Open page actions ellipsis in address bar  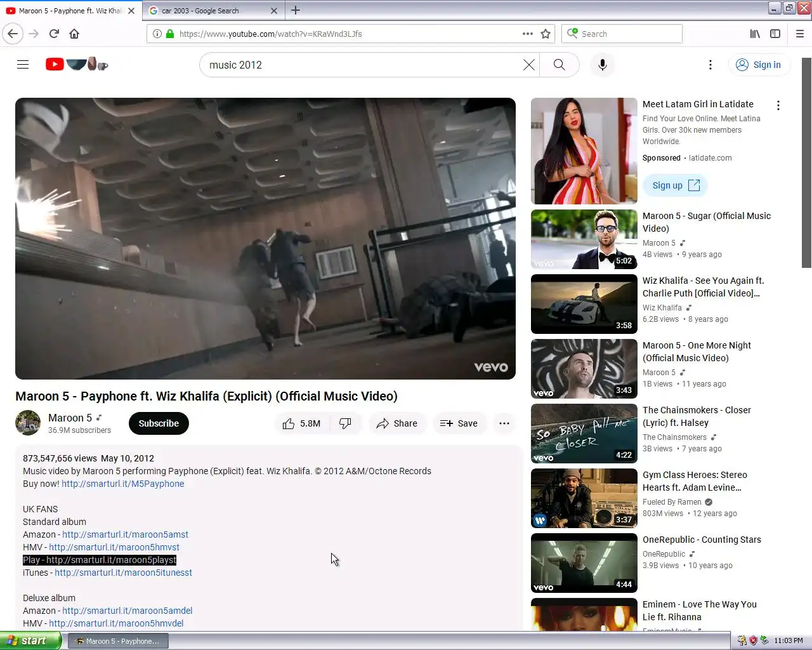[x=527, y=34]
